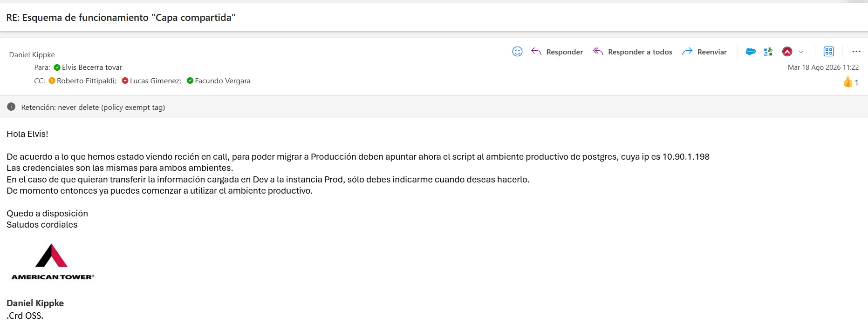
Task: Click the American Tower logo image
Action: (53, 262)
